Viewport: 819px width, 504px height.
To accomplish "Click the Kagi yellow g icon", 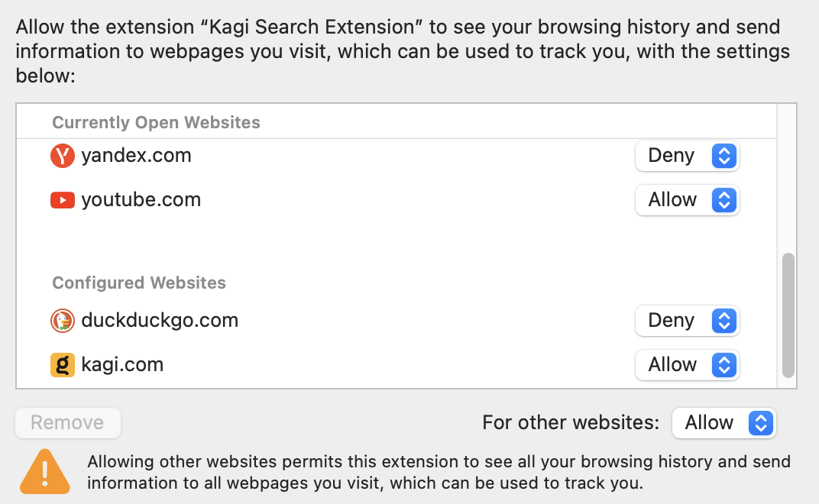I will pos(62,365).
